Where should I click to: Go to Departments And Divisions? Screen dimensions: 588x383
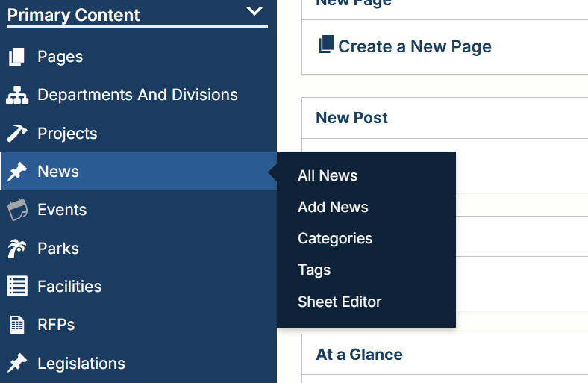point(137,95)
